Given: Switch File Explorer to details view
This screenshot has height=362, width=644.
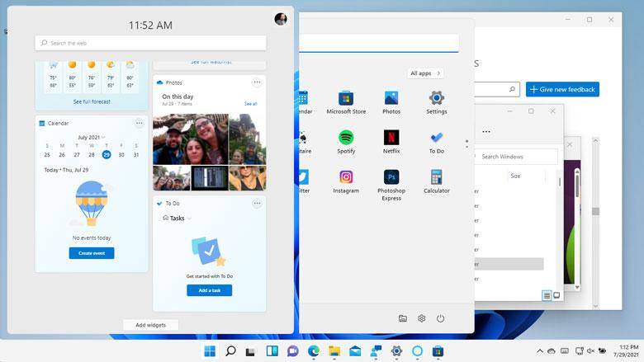Looking at the screenshot, I should click(x=547, y=295).
